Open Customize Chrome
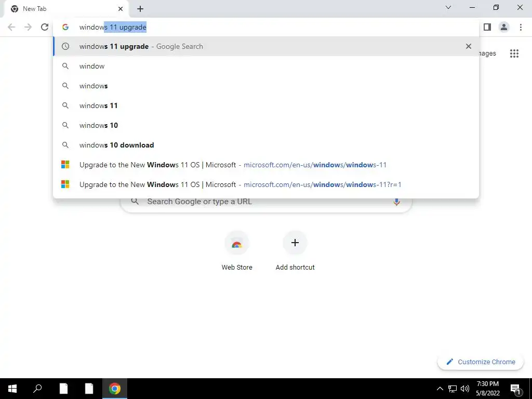 coord(481,362)
